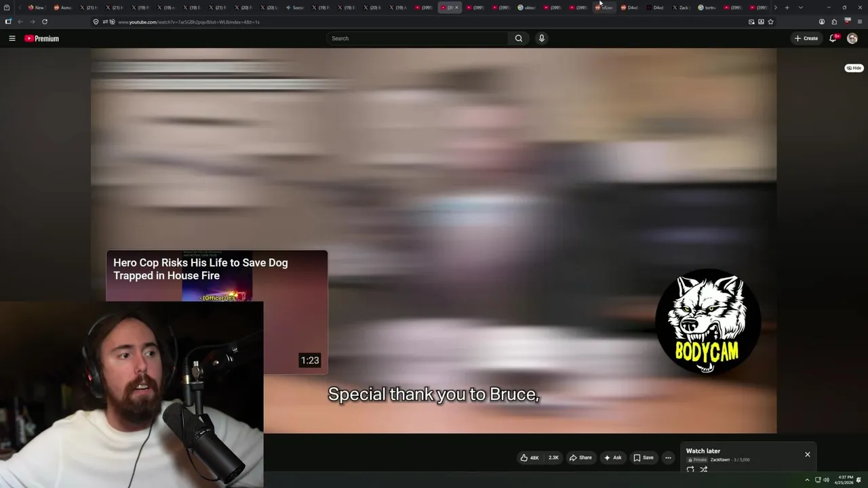Screen dimensions: 868x488
Task: Start voice search with microphone icon
Action: tap(541, 39)
